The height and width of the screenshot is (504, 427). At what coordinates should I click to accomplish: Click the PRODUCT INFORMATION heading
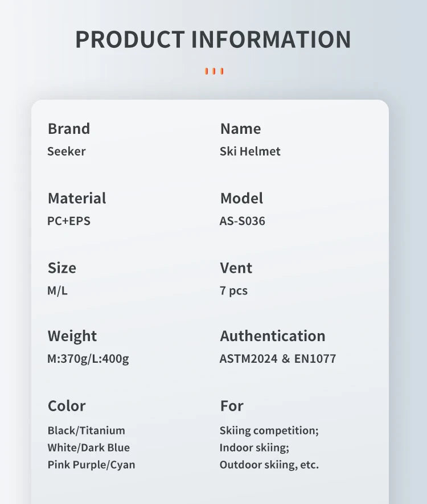[213, 39]
